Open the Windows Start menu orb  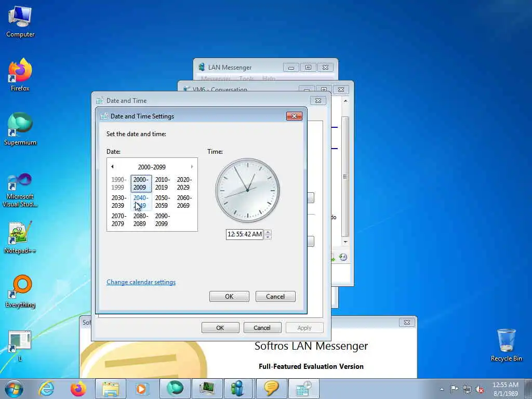pyautogui.click(x=14, y=389)
